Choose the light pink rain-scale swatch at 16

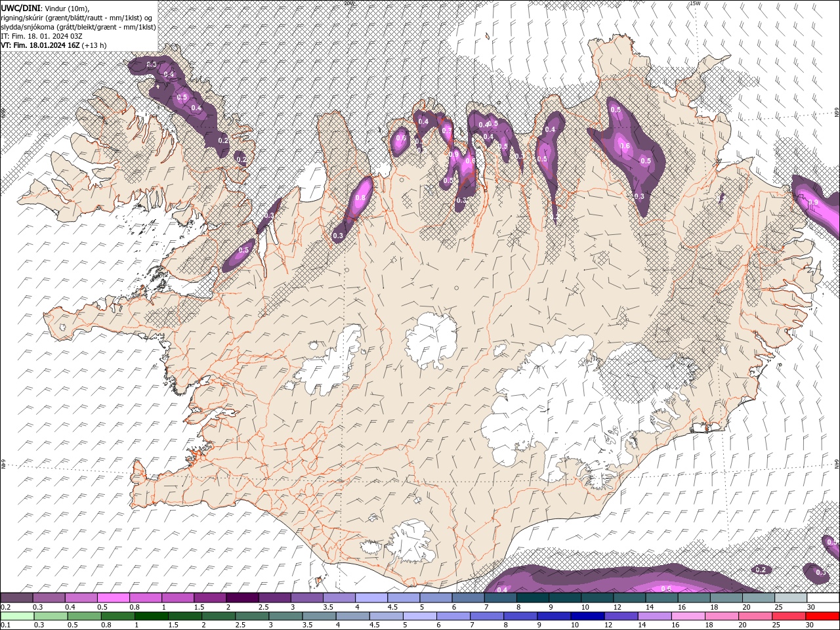[688, 616]
